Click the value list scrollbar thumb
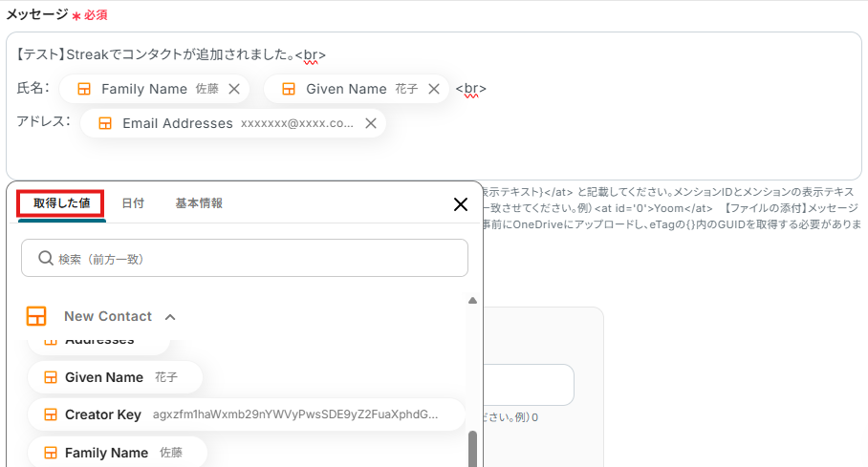Screen dimensions: 868x467 (473, 449)
